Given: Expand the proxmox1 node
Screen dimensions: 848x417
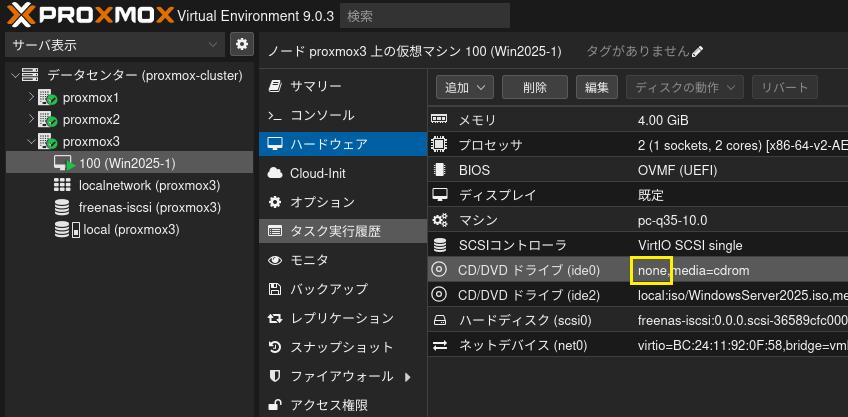Looking at the screenshot, I should tap(31, 98).
